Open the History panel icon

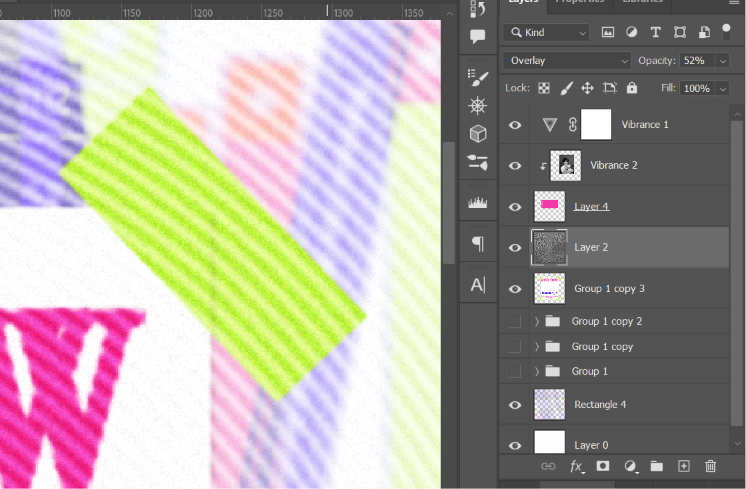pos(478,9)
